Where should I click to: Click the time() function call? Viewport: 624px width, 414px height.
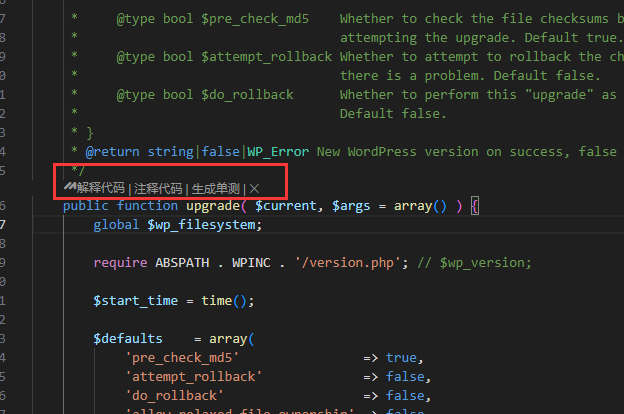pos(224,301)
